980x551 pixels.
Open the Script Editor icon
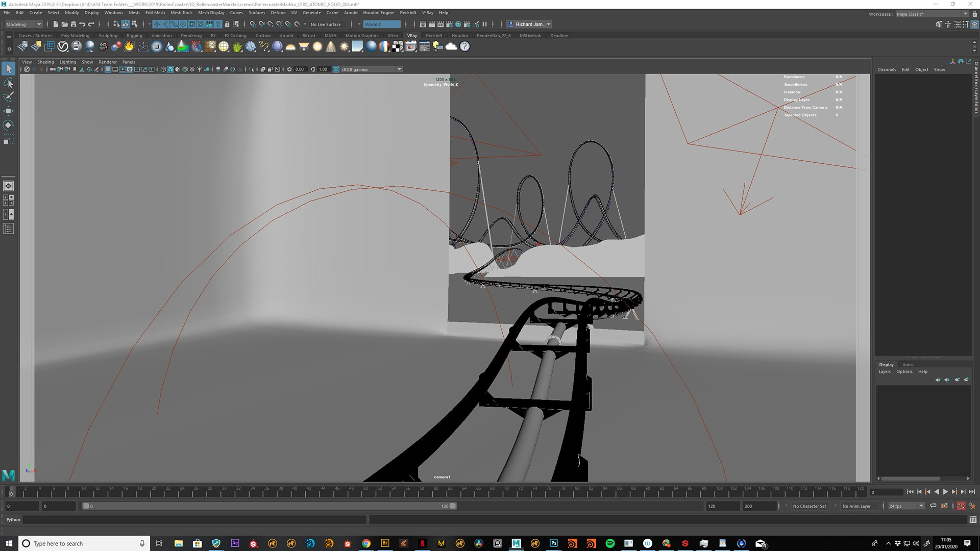click(x=973, y=520)
